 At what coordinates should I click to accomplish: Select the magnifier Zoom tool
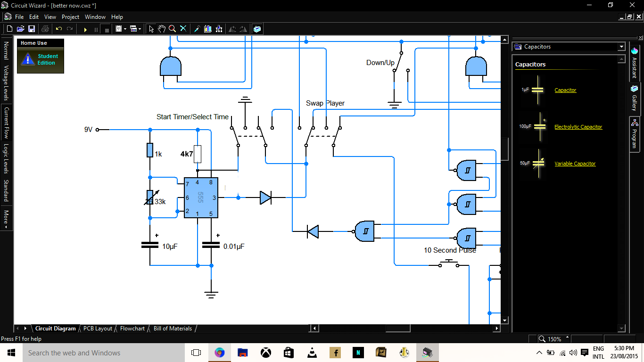[x=173, y=29]
